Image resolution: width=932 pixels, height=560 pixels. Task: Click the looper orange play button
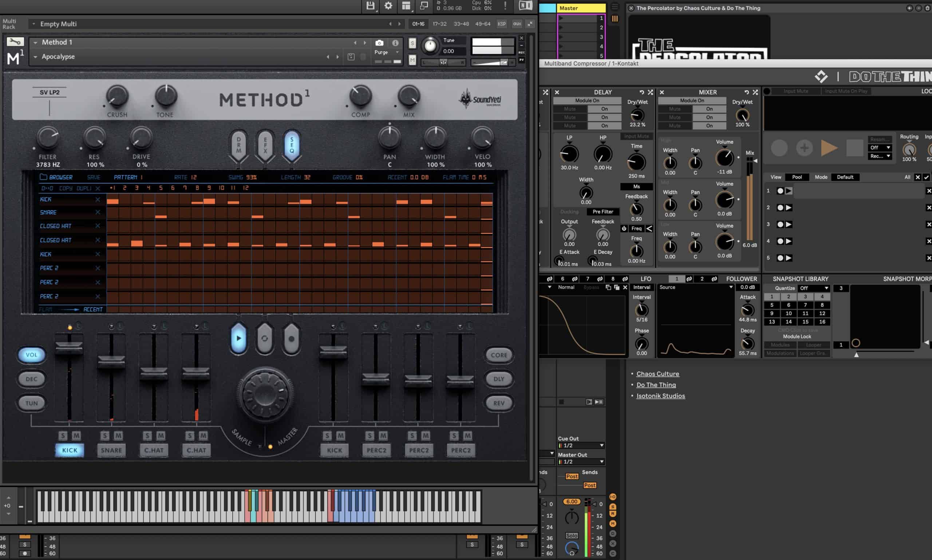(829, 148)
